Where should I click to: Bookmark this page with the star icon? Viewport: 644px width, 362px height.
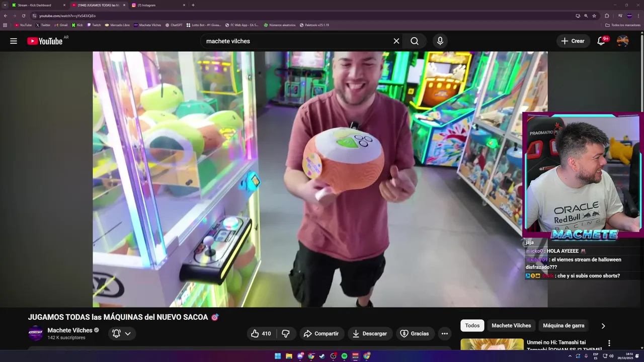point(594,16)
